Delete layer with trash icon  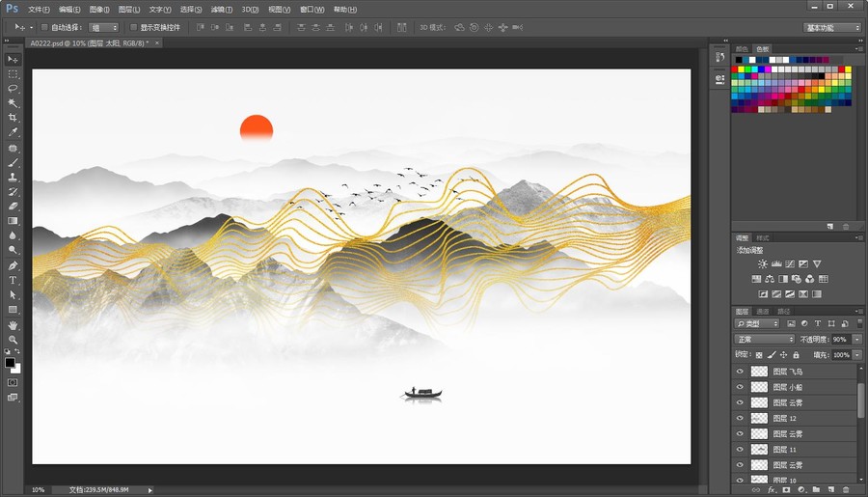846,490
